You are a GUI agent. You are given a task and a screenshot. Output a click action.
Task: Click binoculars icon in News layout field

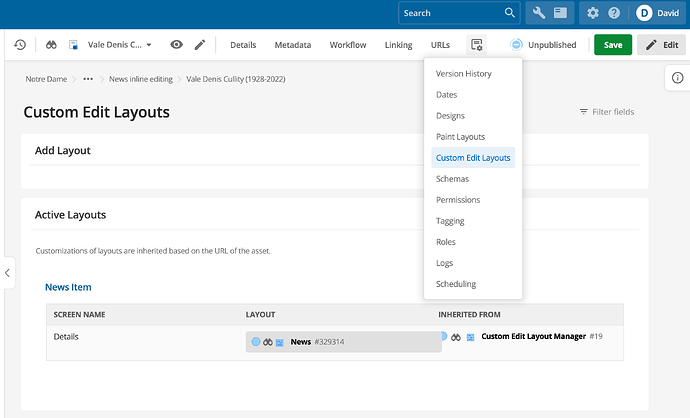tap(268, 342)
